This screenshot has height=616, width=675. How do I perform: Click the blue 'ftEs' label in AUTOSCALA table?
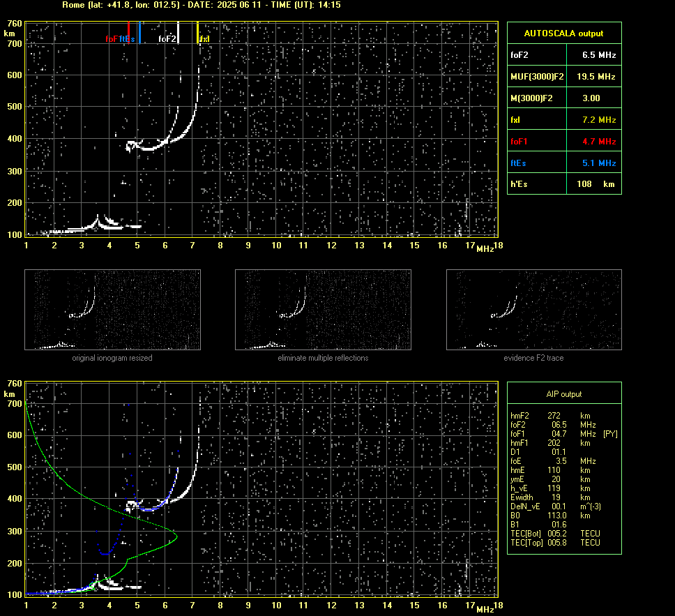pos(518,163)
